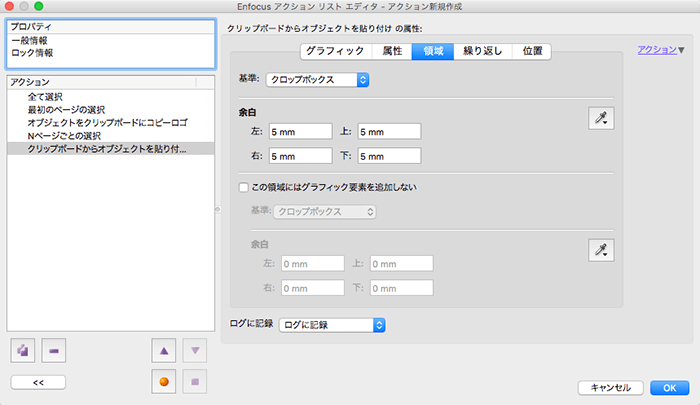Screen dimensions: 700x405
Task: Select クリップボードからオブジェクトを貼り付 action row
Action: [x=111, y=149]
